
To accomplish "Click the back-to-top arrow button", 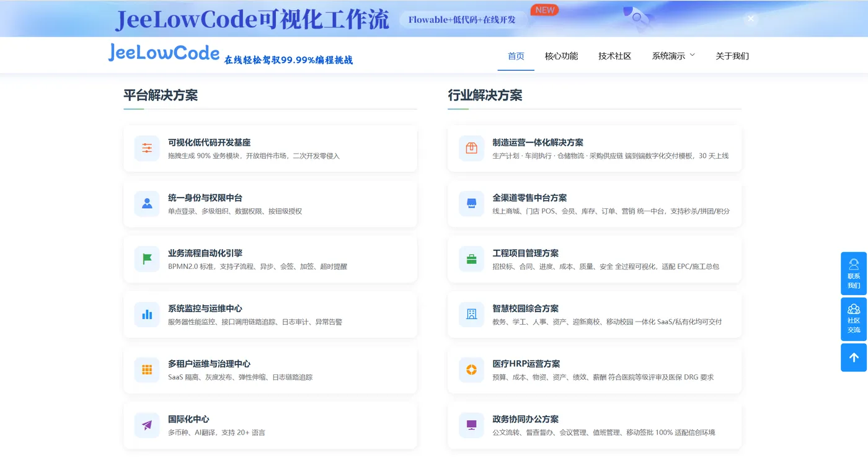I will click(x=854, y=358).
